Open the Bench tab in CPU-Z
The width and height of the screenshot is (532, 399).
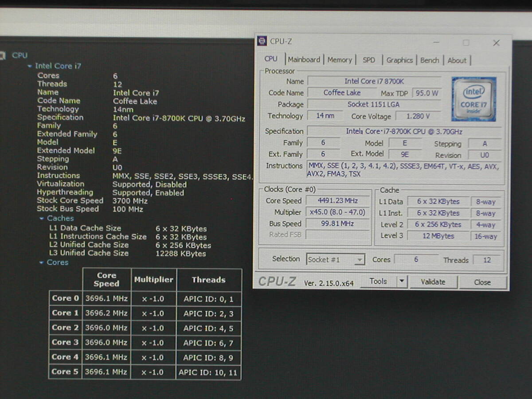tap(430, 60)
